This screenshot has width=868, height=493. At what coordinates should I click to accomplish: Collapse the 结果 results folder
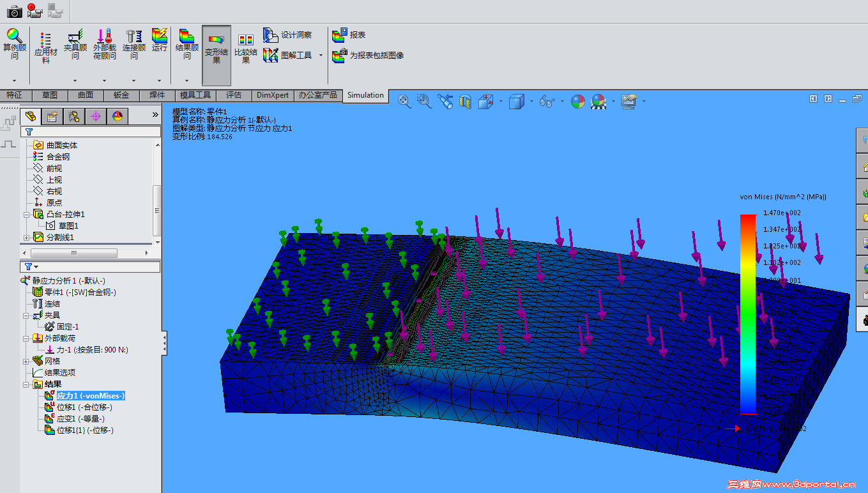click(27, 384)
